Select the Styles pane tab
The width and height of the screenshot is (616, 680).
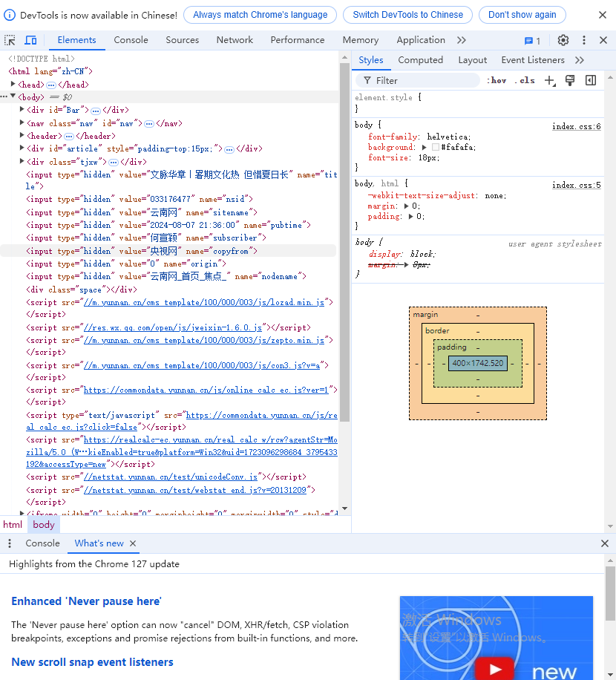pos(370,60)
